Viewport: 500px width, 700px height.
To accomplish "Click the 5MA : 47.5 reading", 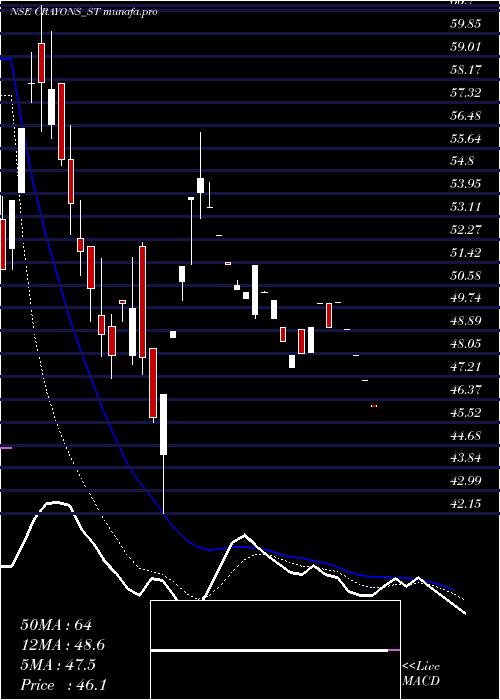I will (58, 665).
